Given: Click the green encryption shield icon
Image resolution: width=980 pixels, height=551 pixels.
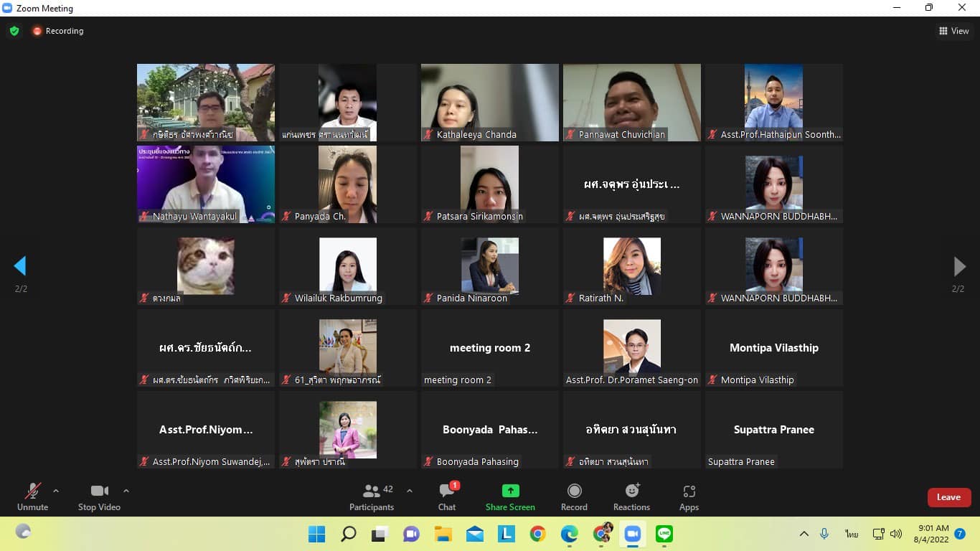Looking at the screenshot, I should pos(14,31).
